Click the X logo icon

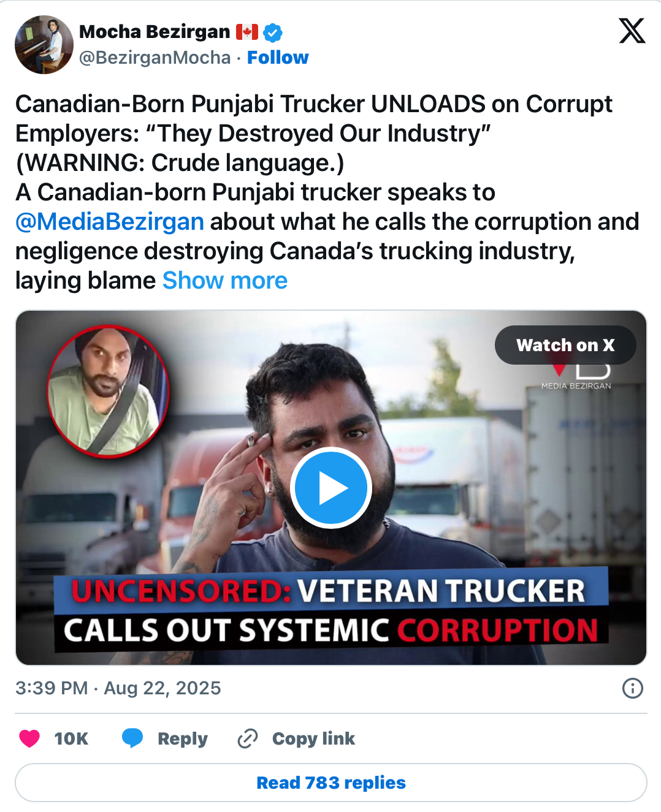(x=632, y=31)
